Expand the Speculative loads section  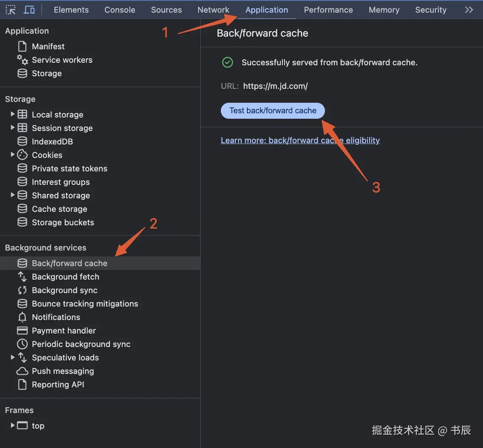coord(13,357)
